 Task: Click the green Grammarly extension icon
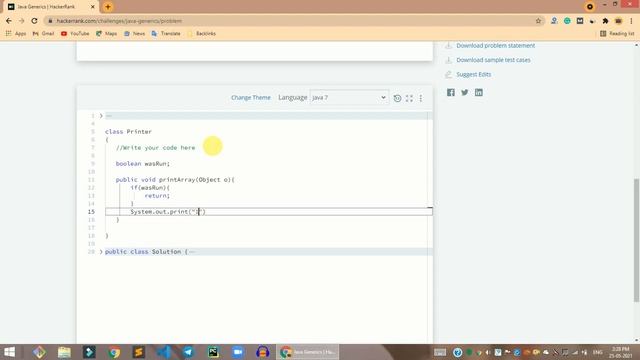(x=567, y=21)
